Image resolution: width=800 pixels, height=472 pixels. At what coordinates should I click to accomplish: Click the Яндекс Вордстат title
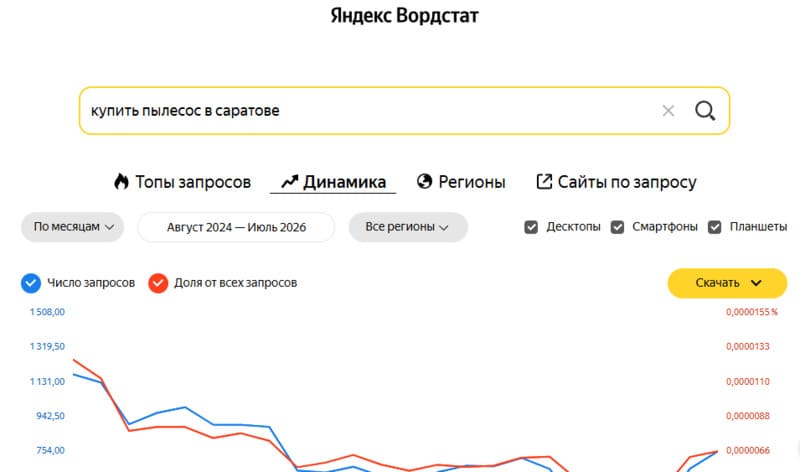click(404, 15)
